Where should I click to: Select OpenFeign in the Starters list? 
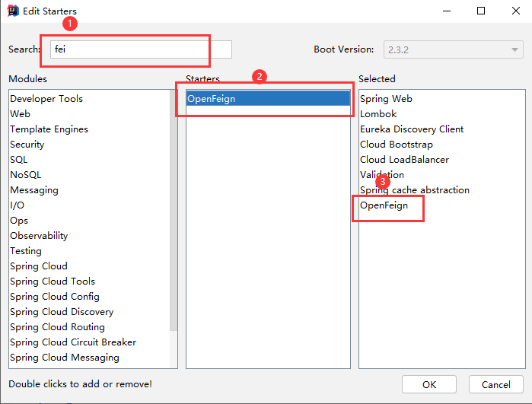coord(268,99)
